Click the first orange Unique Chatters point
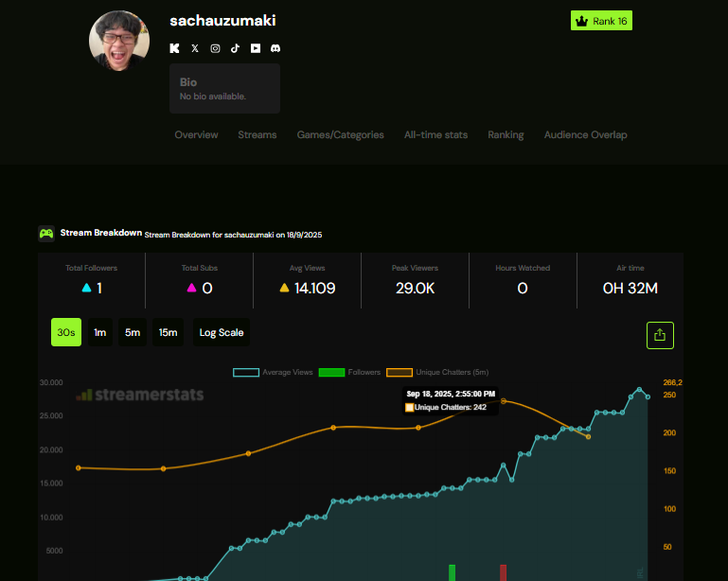This screenshot has height=581, width=728. [78, 467]
